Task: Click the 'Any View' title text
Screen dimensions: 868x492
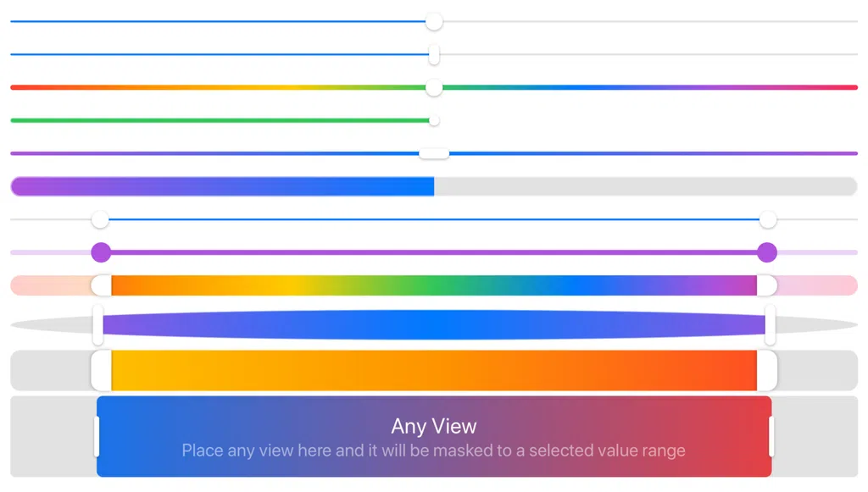Action: click(x=433, y=426)
